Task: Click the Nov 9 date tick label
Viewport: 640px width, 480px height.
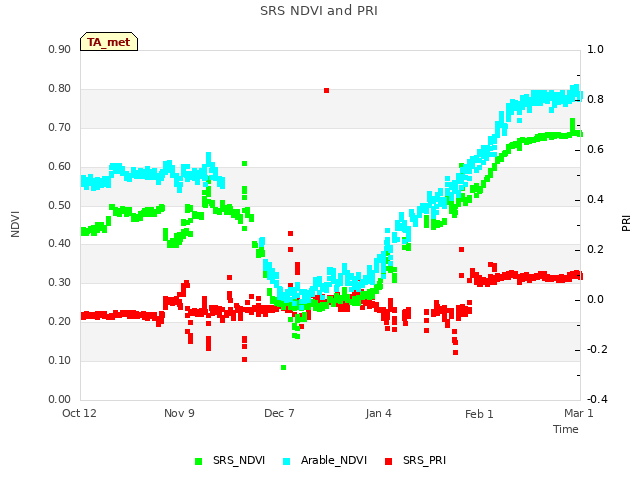Action: point(179,413)
